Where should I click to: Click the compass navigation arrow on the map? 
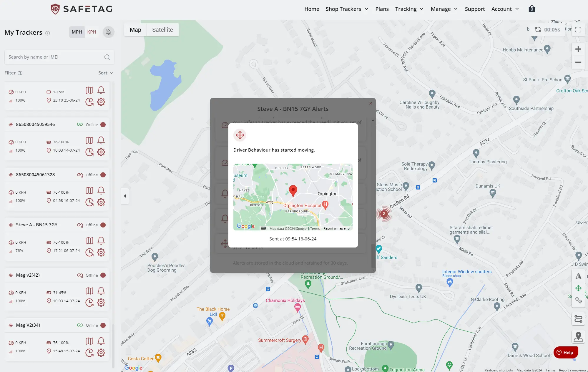[578, 275]
